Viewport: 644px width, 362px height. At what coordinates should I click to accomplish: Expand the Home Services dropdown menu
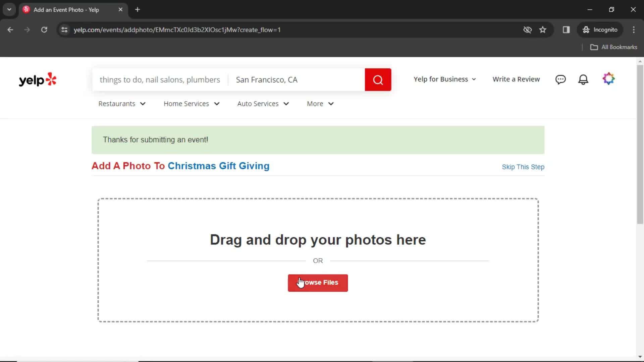click(x=192, y=104)
